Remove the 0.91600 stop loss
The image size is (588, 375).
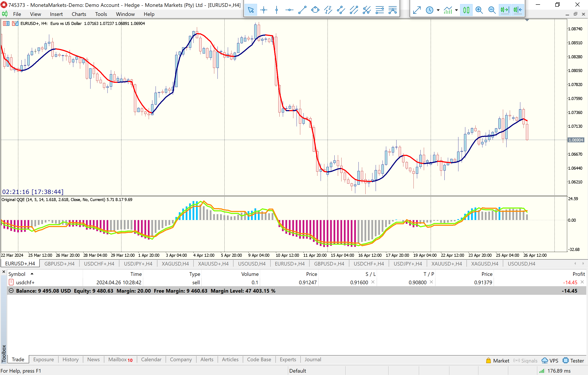pos(373,282)
